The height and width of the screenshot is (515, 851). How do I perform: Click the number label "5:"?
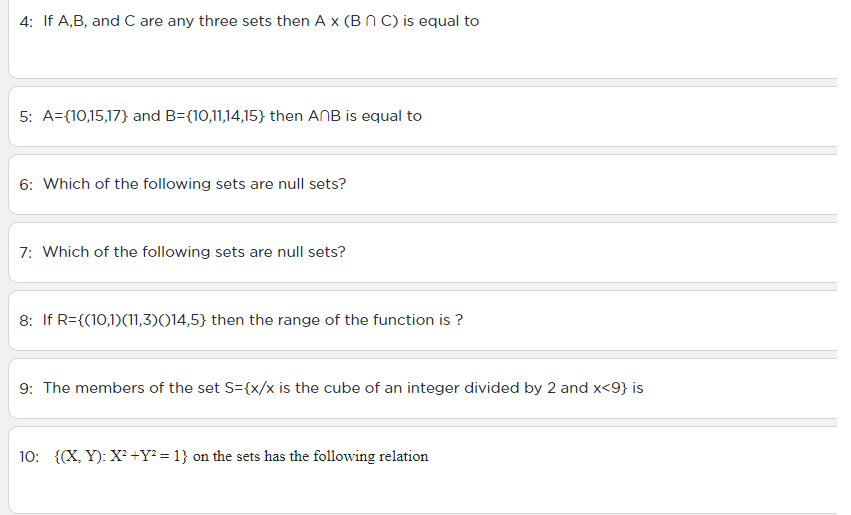pos(26,117)
